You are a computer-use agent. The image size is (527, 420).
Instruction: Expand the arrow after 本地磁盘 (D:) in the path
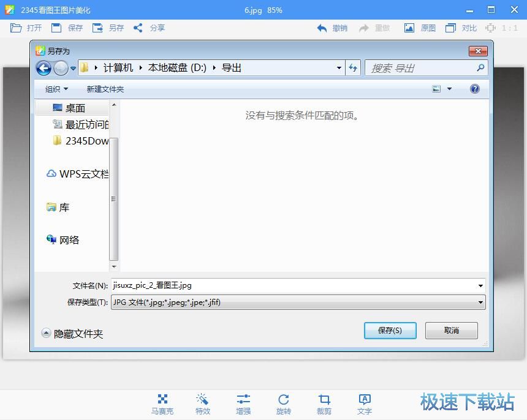tap(214, 68)
